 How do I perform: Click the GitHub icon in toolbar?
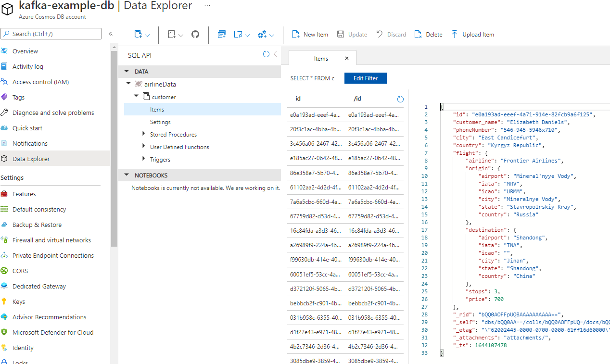coord(195,35)
